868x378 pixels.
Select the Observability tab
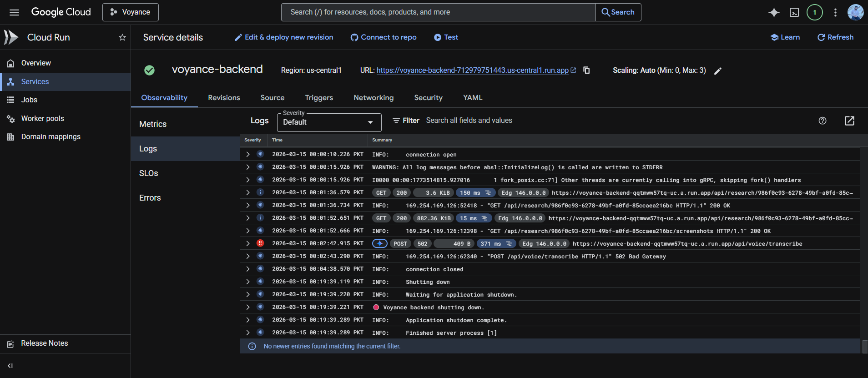point(164,98)
